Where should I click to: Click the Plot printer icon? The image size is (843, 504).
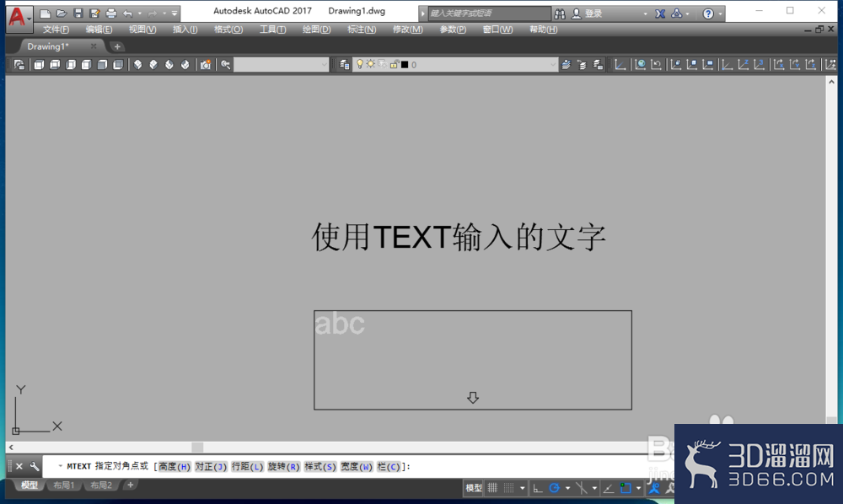(110, 13)
